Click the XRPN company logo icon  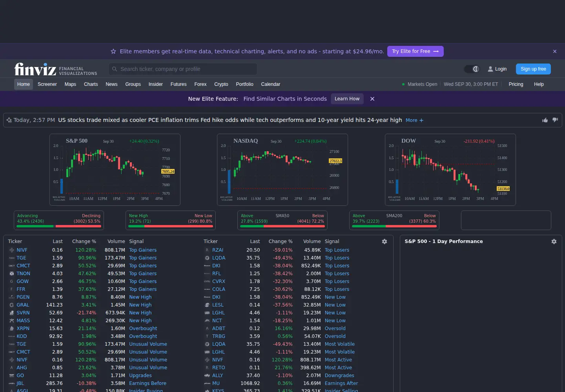click(x=12, y=328)
